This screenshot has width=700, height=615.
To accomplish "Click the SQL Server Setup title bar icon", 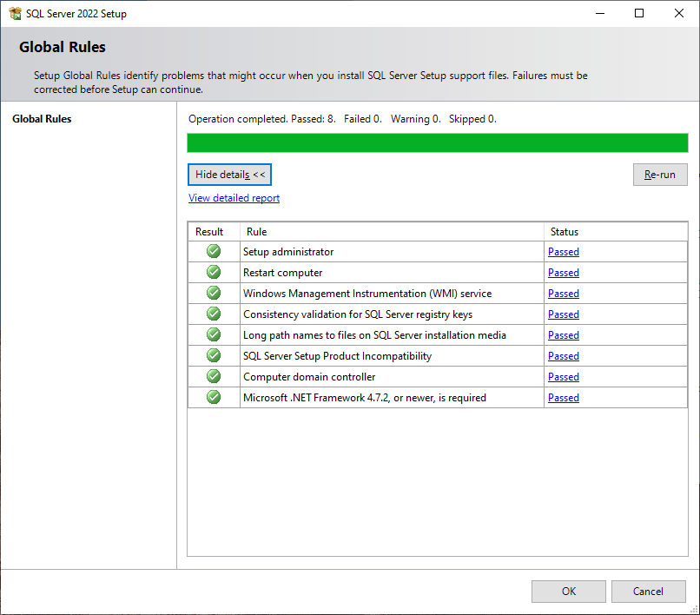I will coord(15,13).
